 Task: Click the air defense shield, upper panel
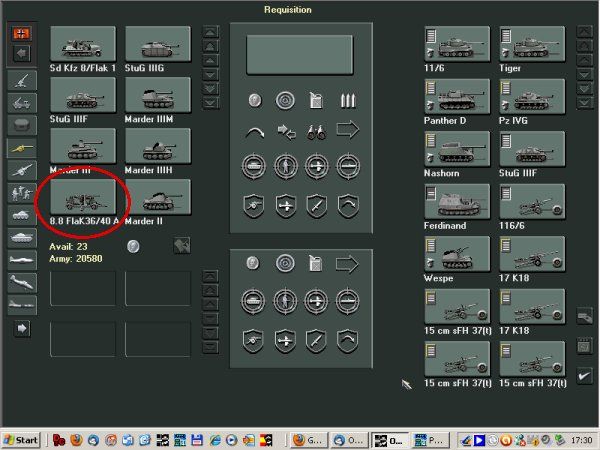pos(285,206)
